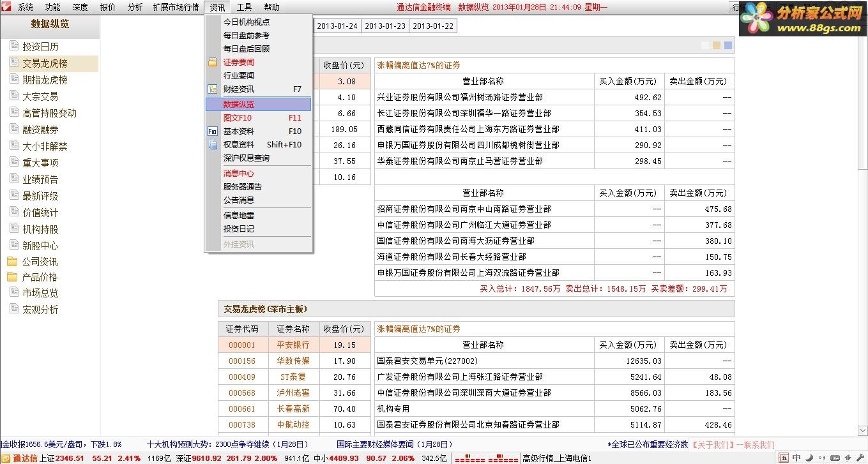Viewport: 868px width, 464px height.
Task: Click the 华数传媒 stock name
Action: coord(293,361)
